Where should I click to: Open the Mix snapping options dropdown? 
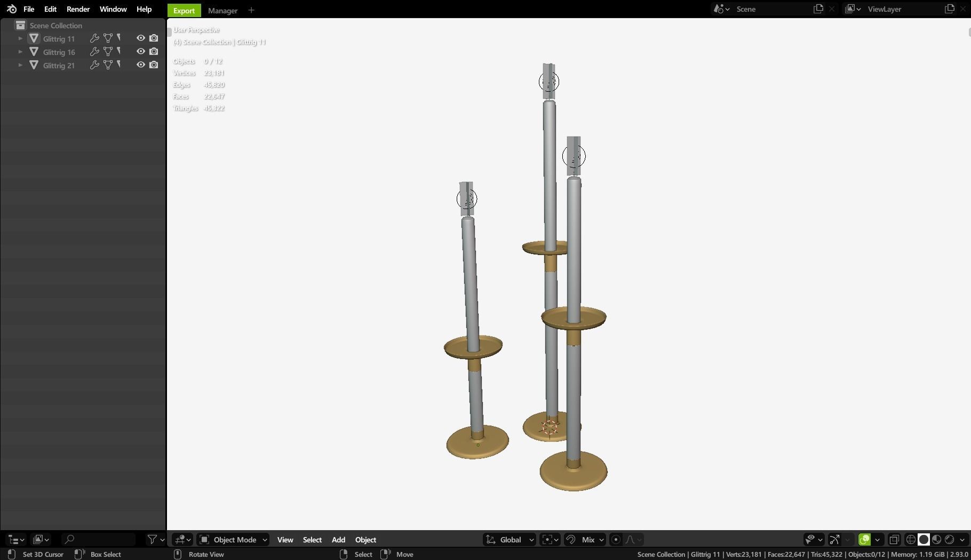point(592,539)
